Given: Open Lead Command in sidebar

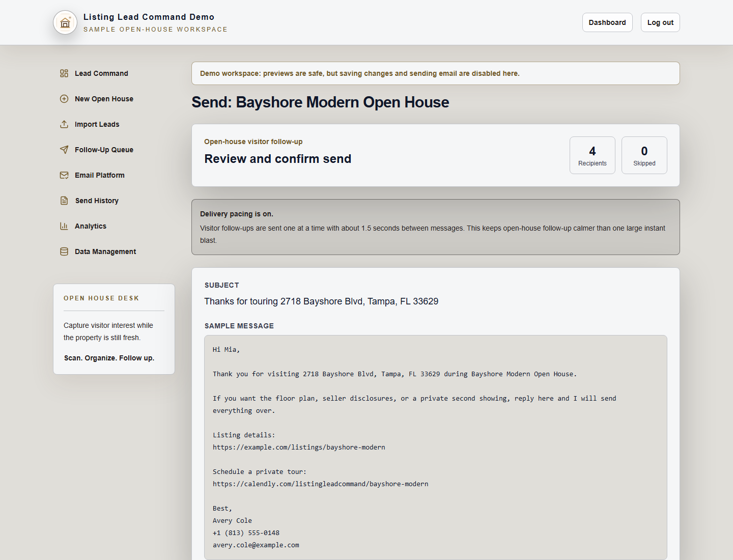Looking at the screenshot, I should pyautogui.click(x=101, y=73).
